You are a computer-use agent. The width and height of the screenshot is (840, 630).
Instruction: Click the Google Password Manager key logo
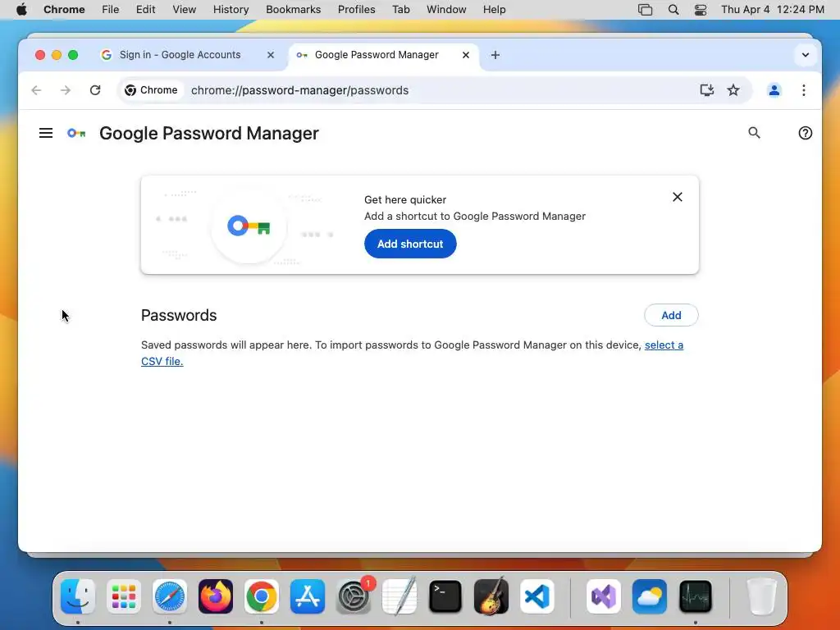(76, 133)
